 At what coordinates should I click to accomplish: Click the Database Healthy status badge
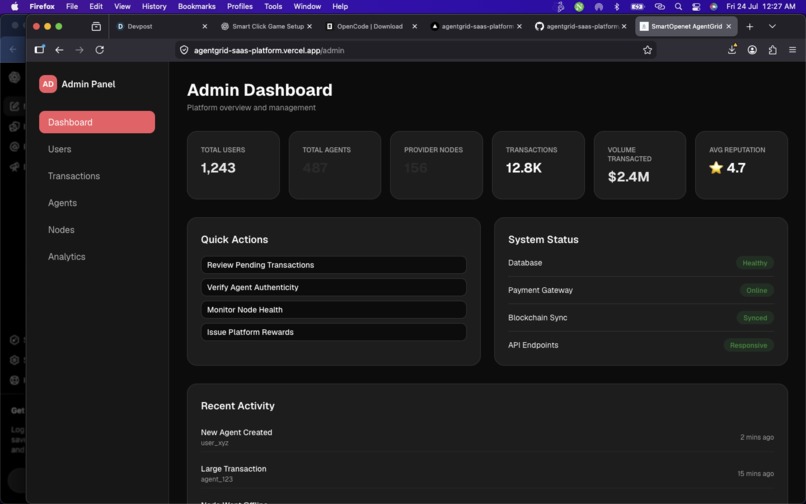click(x=755, y=263)
